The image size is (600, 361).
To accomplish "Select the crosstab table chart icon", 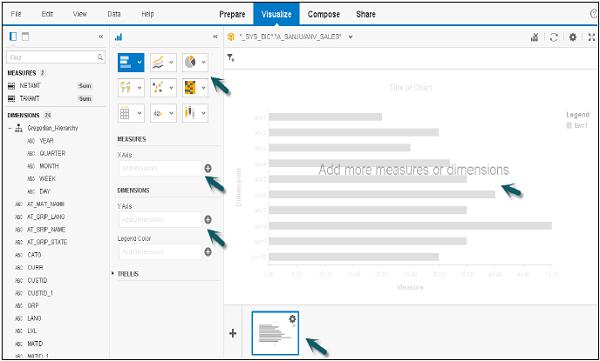I will click(125, 113).
